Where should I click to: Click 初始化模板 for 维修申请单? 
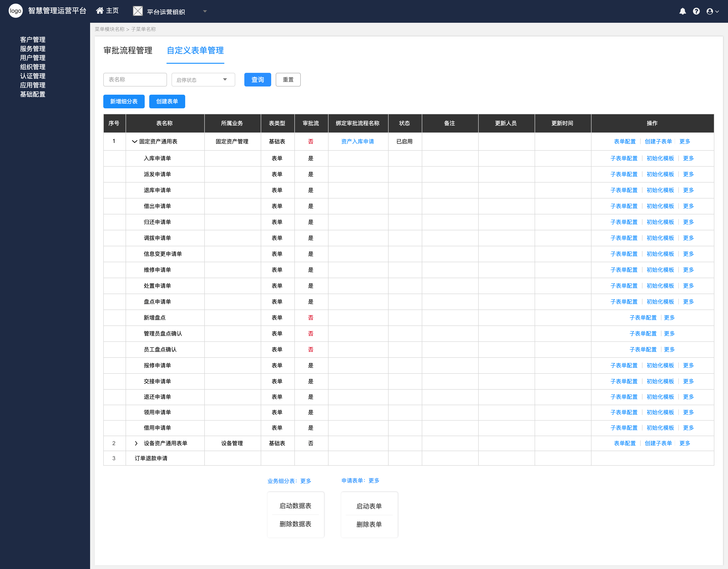(x=660, y=270)
